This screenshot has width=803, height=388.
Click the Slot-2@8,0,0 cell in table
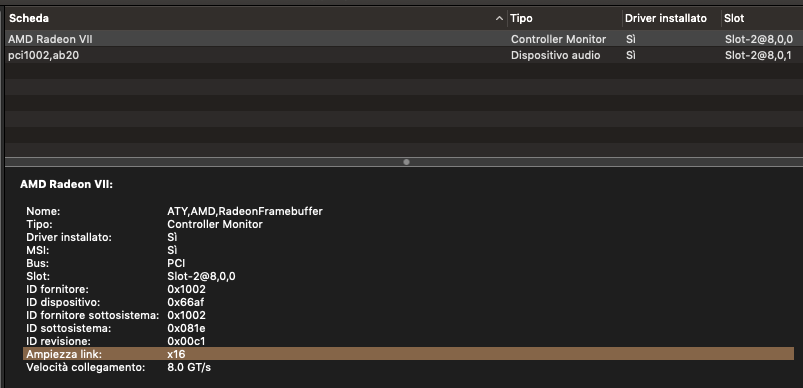758,39
